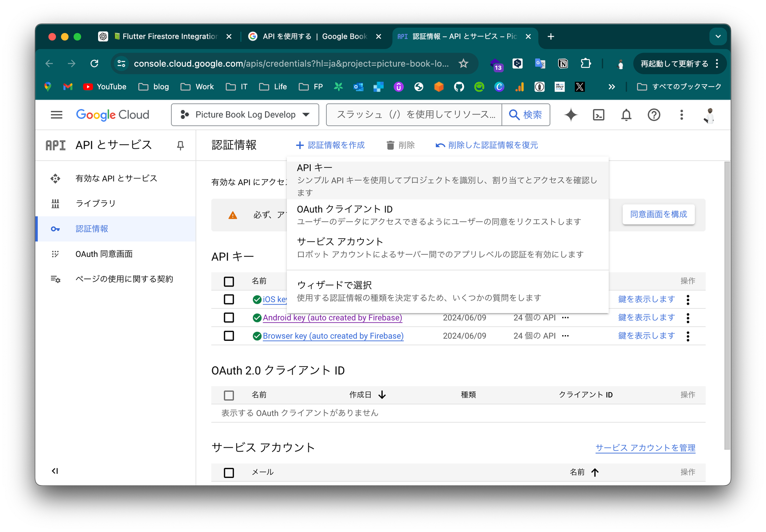Pin the API とサービス page

coord(181,145)
